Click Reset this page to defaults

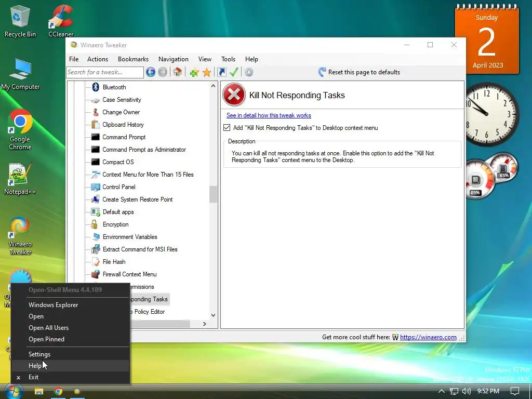click(359, 72)
